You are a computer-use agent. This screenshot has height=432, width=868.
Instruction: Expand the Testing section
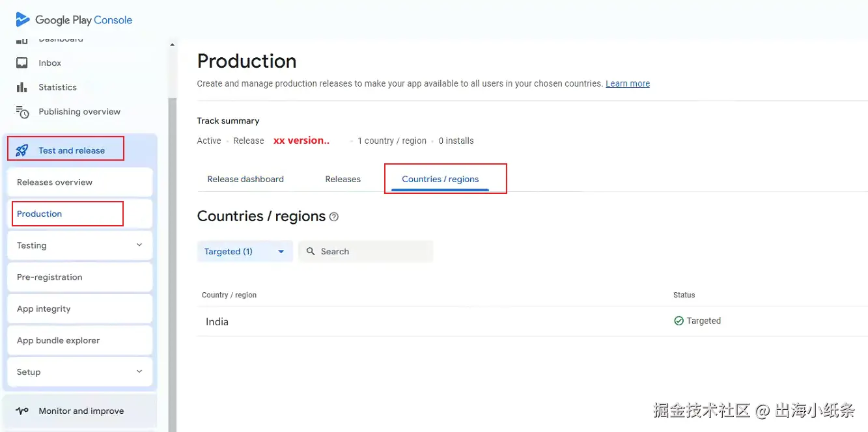139,245
